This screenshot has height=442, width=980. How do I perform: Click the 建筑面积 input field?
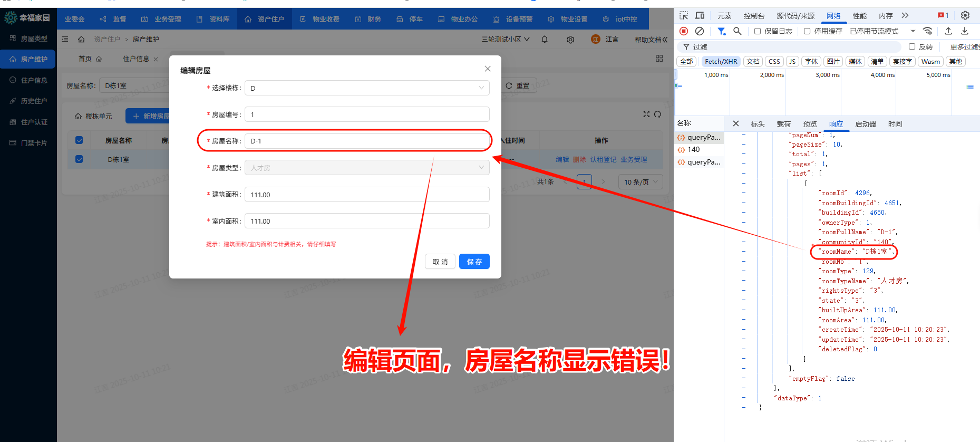[x=367, y=195]
